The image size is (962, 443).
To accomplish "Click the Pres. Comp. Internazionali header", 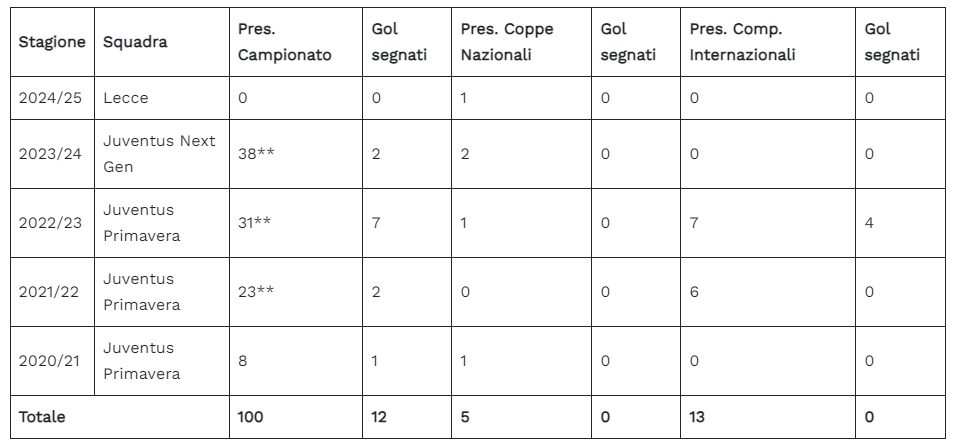I will tap(742, 42).
